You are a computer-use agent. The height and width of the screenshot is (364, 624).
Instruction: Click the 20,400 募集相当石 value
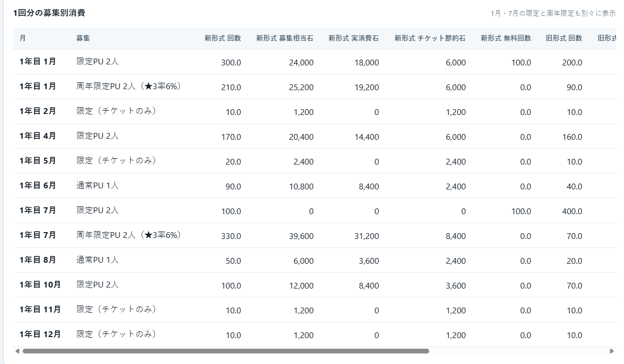[x=301, y=137]
